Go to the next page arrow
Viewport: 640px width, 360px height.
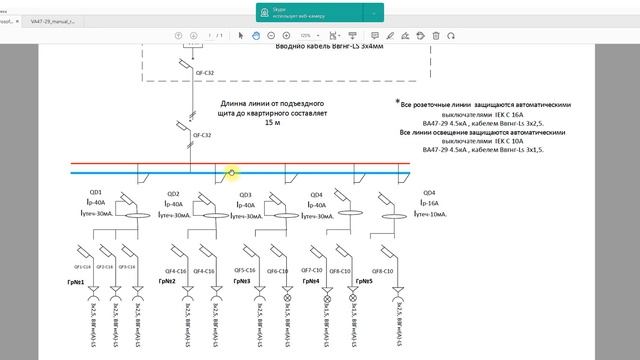tap(193, 36)
